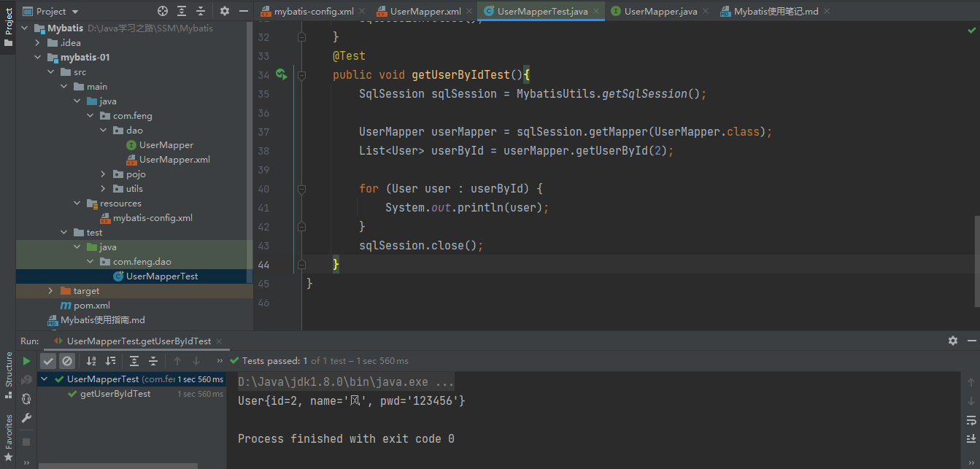Click the UserMapper interface in the dao package
Image resolution: width=980 pixels, height=469 pixels.
click(166, 144)
